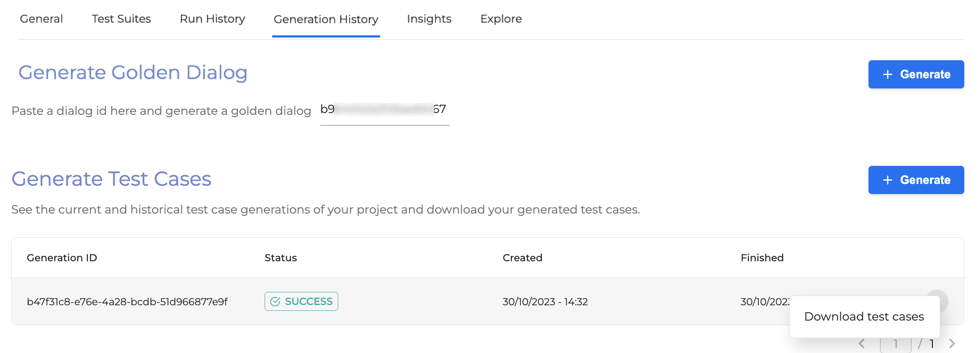The height and width of the screenshot is (353, 980).
Task: Click the Created column header
Action: click(522, 258)
